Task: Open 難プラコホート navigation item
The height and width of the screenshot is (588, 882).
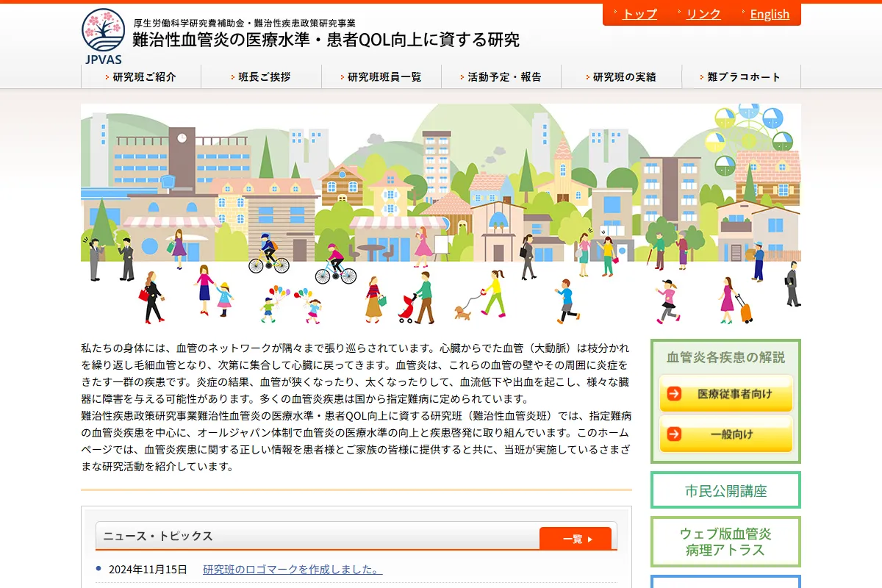Action: coord(743,76)
